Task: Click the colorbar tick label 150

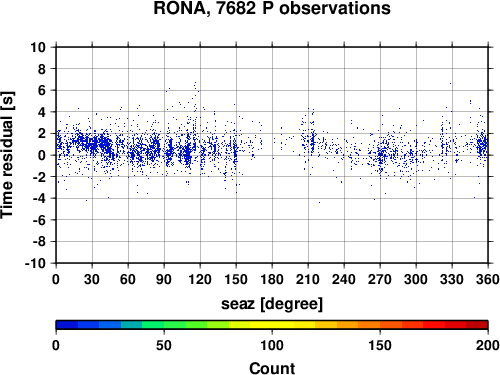Action: 380,345
